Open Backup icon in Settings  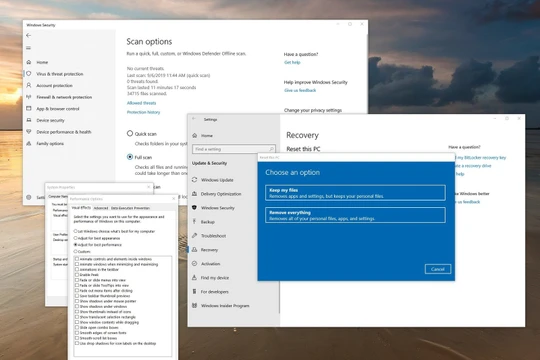195,222
